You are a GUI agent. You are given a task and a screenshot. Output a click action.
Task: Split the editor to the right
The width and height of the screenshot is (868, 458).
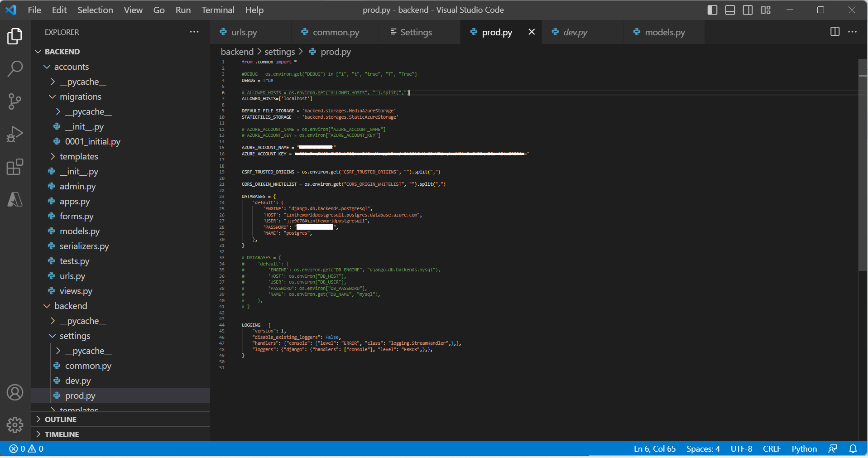point(835,32)
